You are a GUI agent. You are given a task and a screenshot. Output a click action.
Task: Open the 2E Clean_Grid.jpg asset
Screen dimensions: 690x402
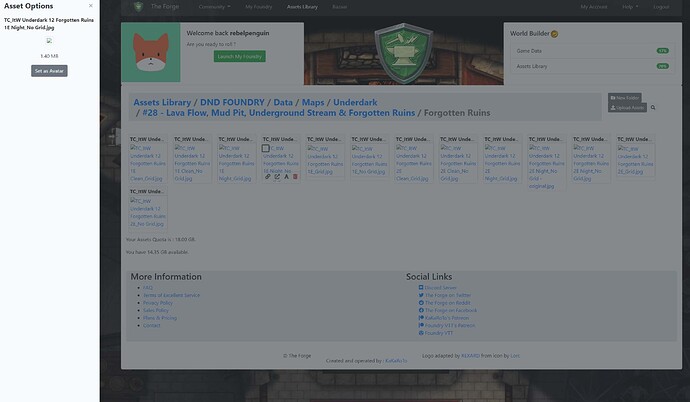coord(414,159)
